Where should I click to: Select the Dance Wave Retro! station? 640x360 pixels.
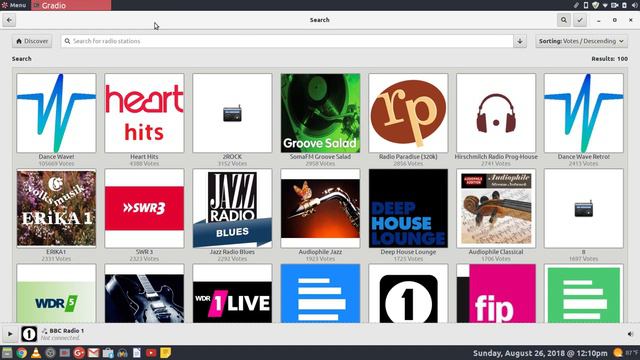[584, 113]
